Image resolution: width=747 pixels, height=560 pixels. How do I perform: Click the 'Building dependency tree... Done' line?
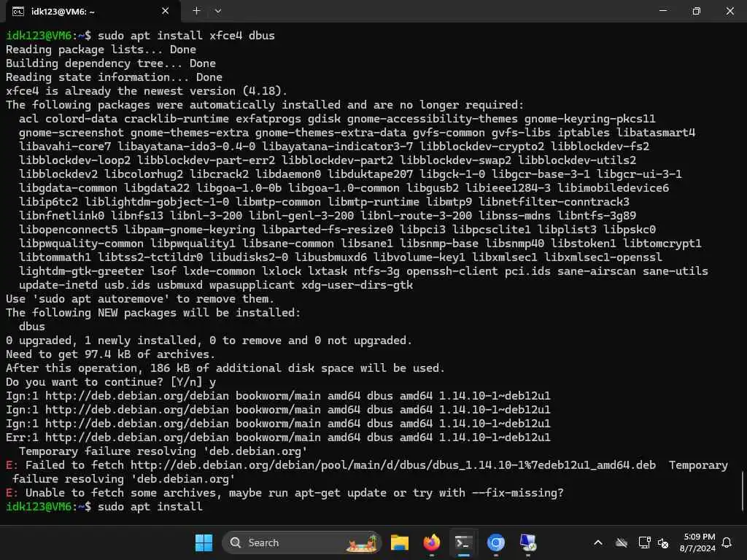pyautogui.click(x=111, y=63)
